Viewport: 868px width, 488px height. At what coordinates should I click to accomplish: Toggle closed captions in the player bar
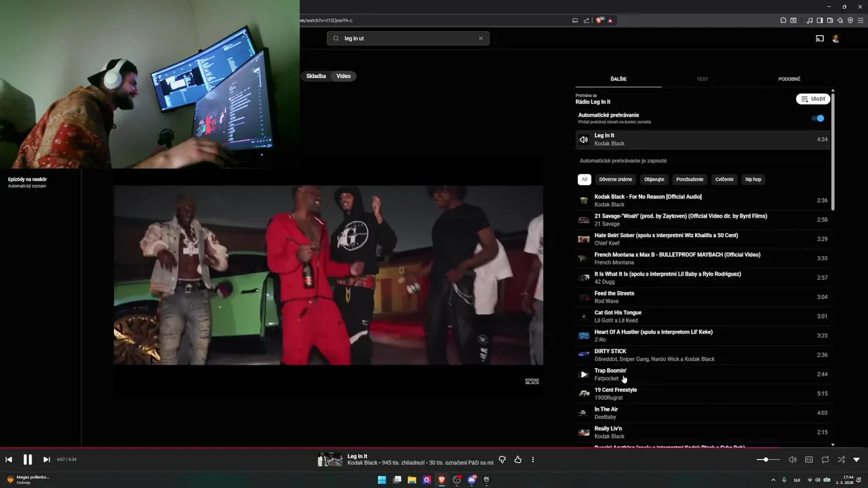click(x=809, y=460)
